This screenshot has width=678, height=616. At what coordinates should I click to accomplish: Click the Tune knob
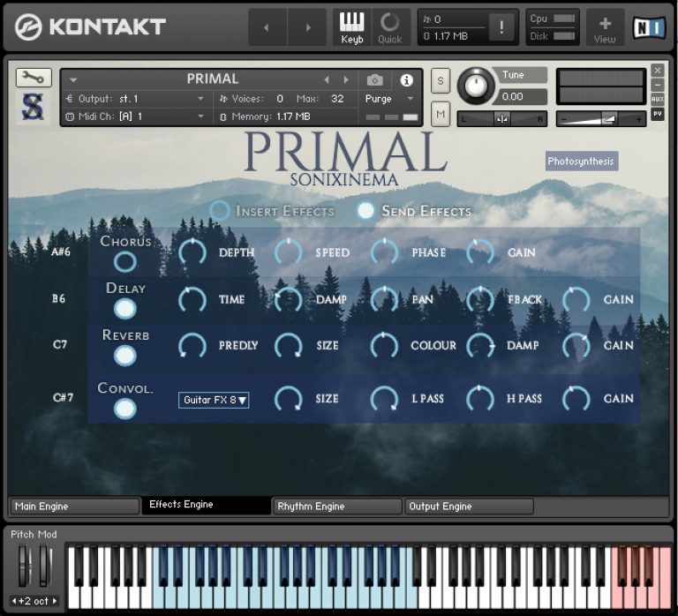coord(475,86)
